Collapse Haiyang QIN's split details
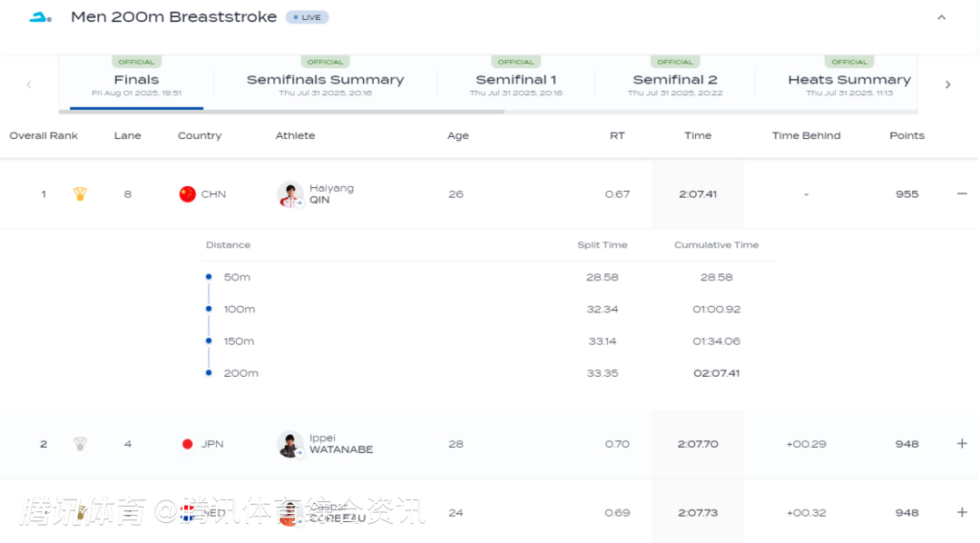Image resolution: width=980 pixels, height=543 pixels. click(962, 194)
